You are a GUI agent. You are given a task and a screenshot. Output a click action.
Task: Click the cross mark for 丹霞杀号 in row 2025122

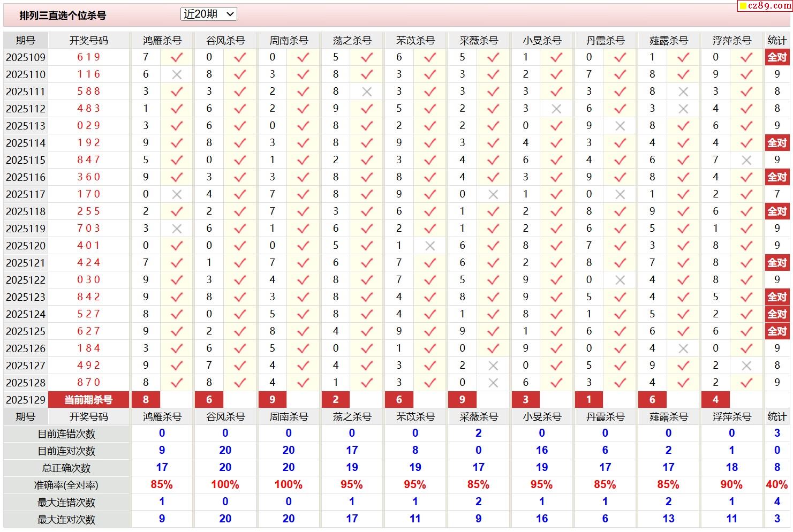620,280
